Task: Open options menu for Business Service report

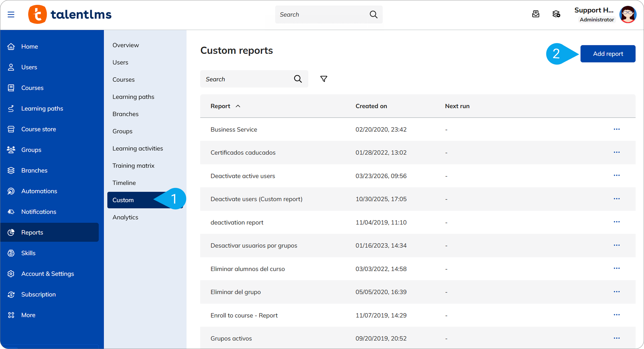Action: (617, 129)
